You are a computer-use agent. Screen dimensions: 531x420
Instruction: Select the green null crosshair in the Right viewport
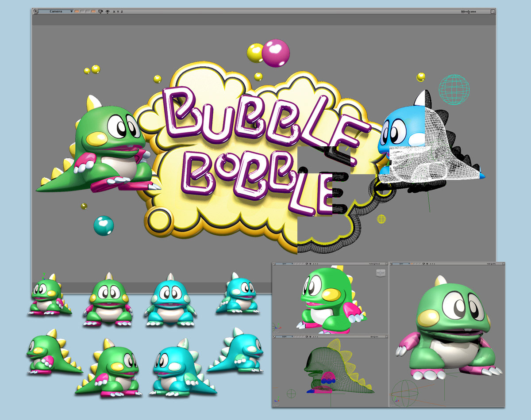291,393
